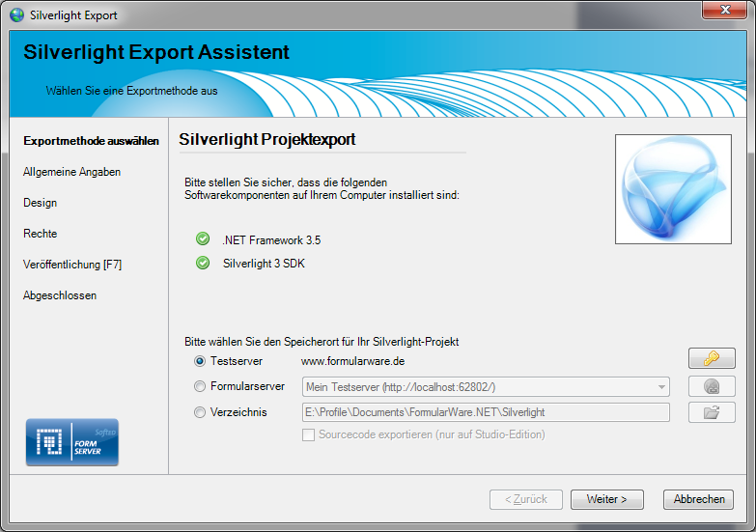756x532 pixels.
Task: Click the folder browse icon beside Verzeichnis
Action: pyautogui.click(x=712, y=412)
